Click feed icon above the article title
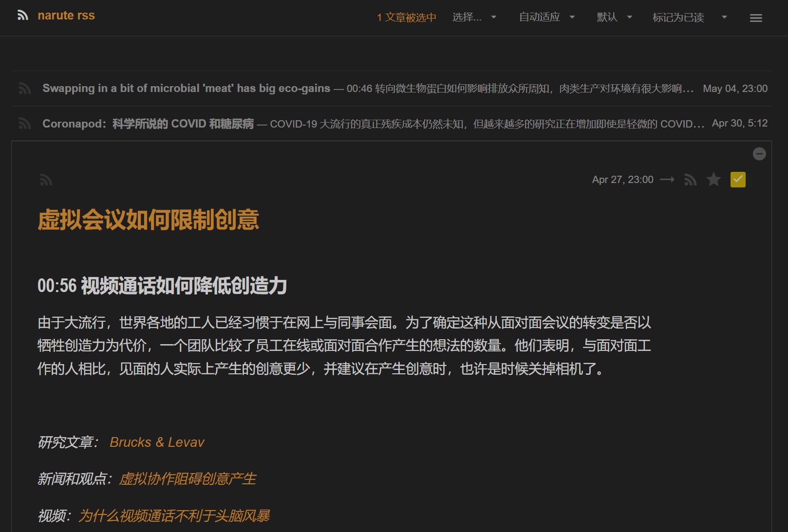788x532 pixels. click(x=46, y=180)
